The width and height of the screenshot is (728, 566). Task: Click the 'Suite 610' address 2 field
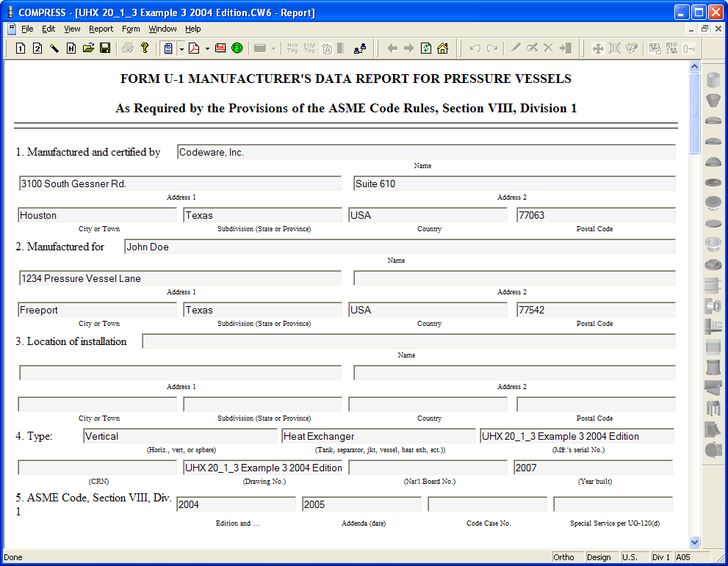[514, 184]
